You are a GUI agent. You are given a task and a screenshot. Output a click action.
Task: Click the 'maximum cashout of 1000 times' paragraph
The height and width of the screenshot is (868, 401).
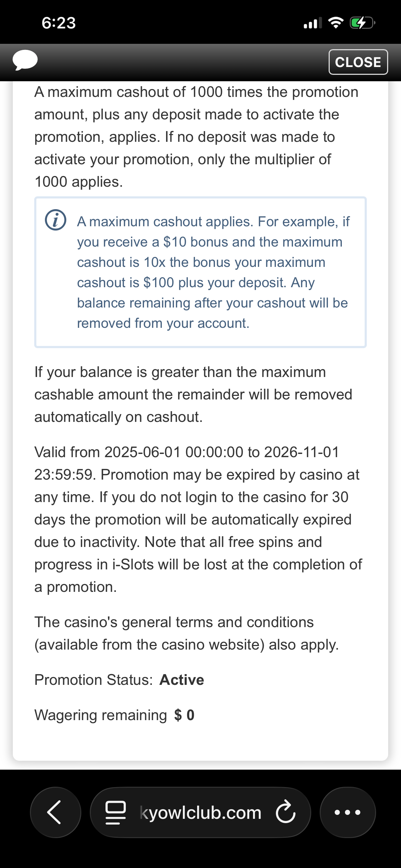[196, 137]
